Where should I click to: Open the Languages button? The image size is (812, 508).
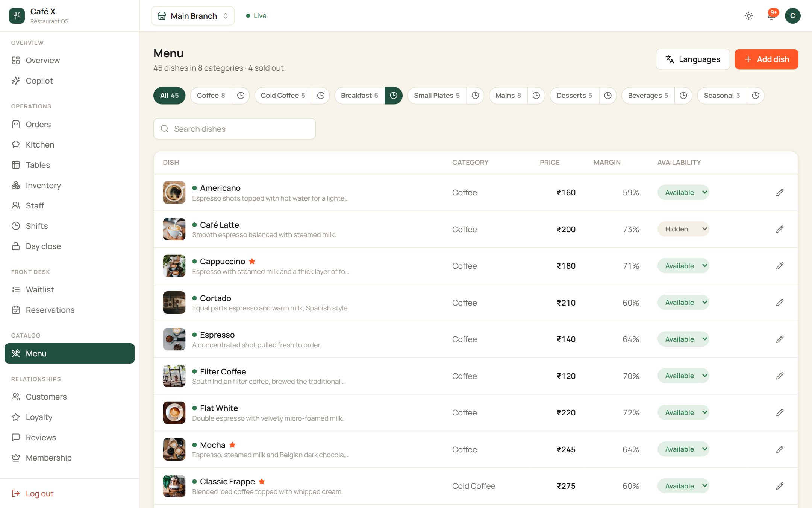[692, 59]
